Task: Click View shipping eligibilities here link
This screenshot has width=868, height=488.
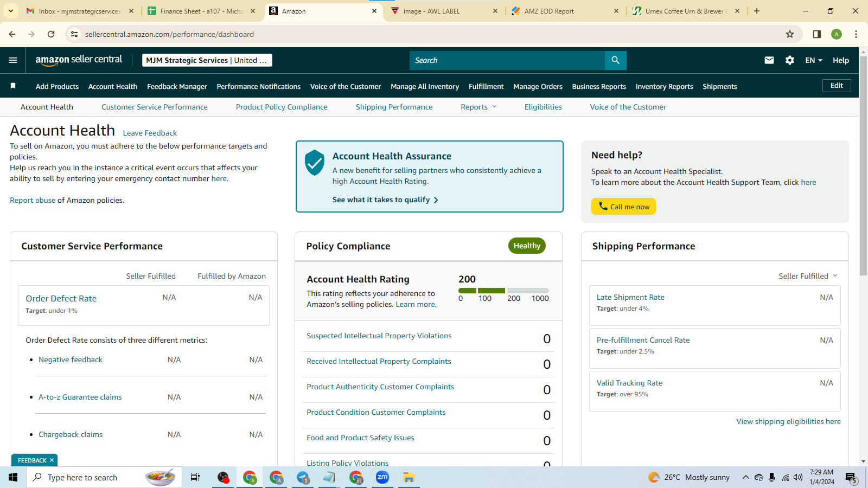Action: pyautogui.click(x=788, y=421)
